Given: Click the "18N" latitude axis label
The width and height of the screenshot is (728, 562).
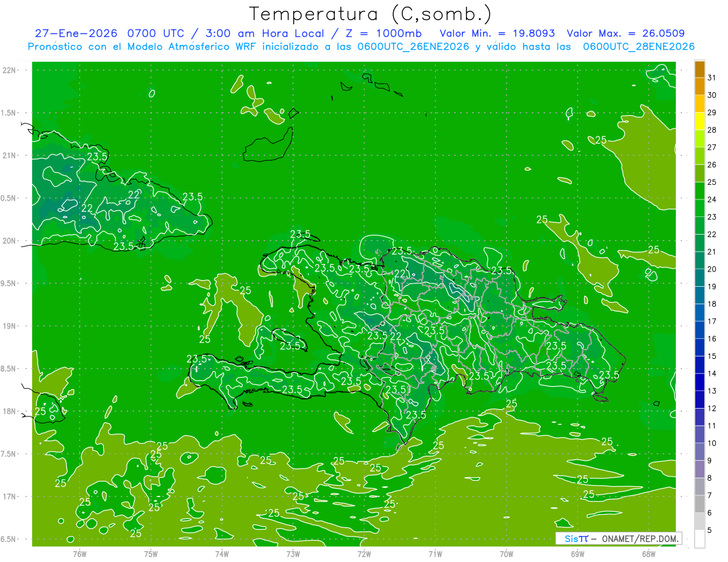Looking at the screenshot, I should pyautogui.click(x=8, y=412).
